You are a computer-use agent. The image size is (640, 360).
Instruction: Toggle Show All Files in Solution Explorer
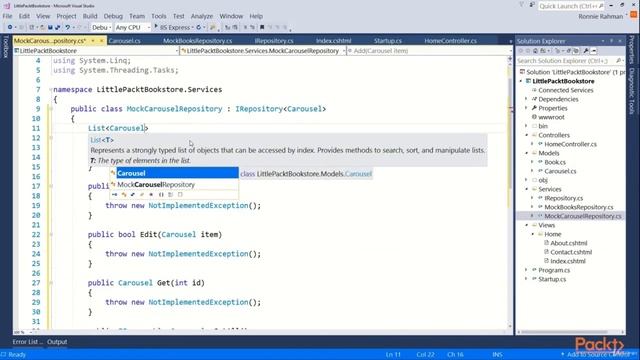point(576,51)
